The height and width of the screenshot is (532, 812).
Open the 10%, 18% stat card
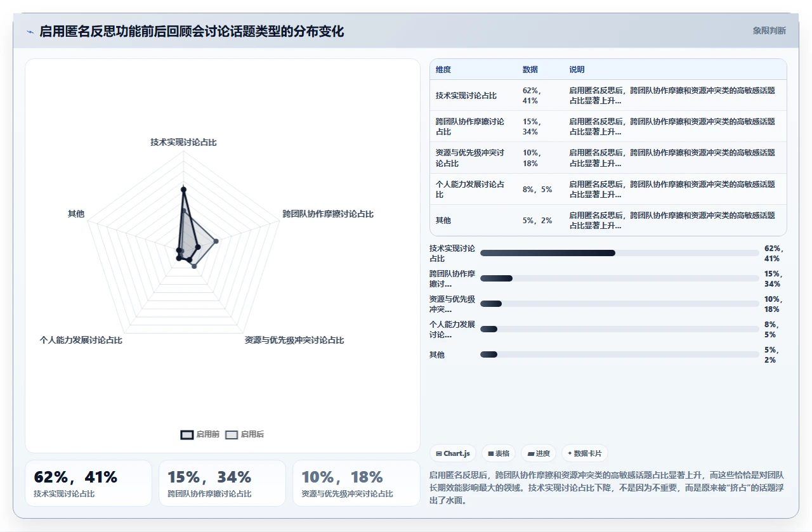[356, 483]
